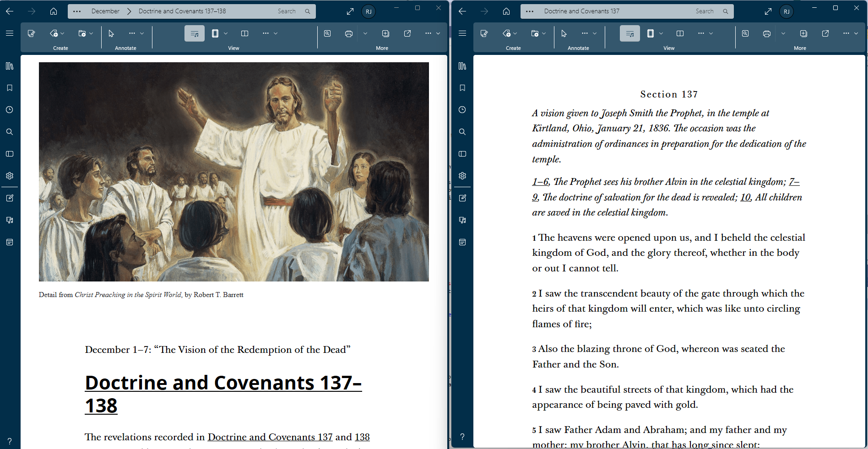Open breadcrumb ellipsis in left window

point(77,11)
